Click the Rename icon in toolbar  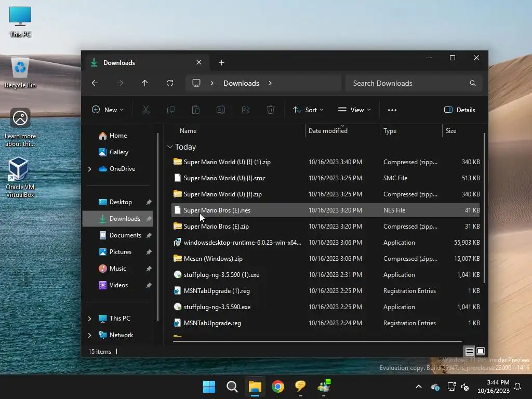coord(221,110)
